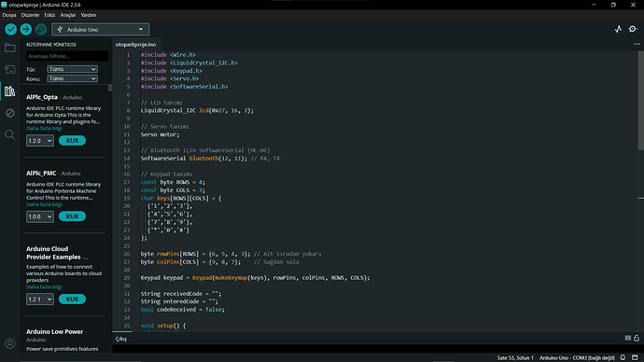Open the Boards Manager panel
This screenshot has height=362, width=644.
point(10,69)
